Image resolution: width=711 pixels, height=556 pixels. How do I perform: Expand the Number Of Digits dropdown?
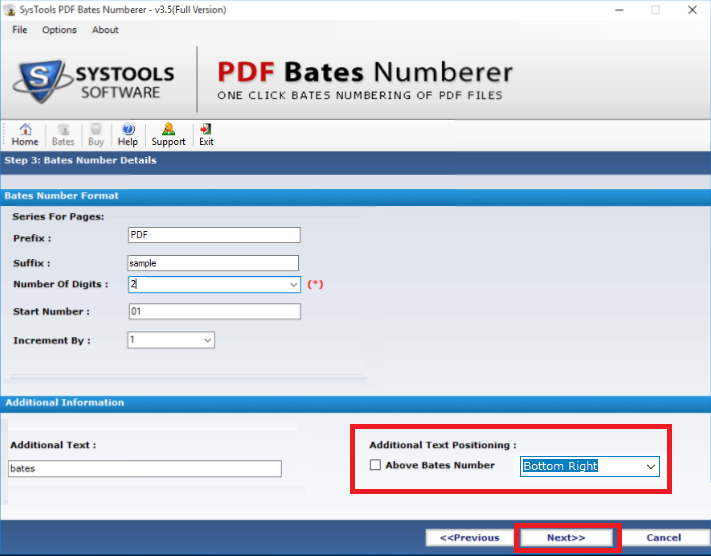click(x=293, y=285)
